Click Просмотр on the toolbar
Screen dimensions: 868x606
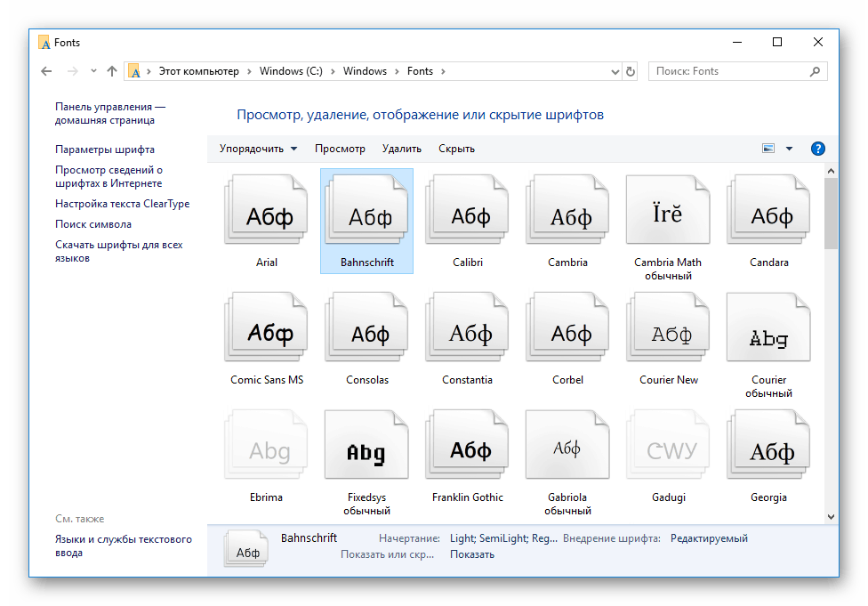pos(340,148)
